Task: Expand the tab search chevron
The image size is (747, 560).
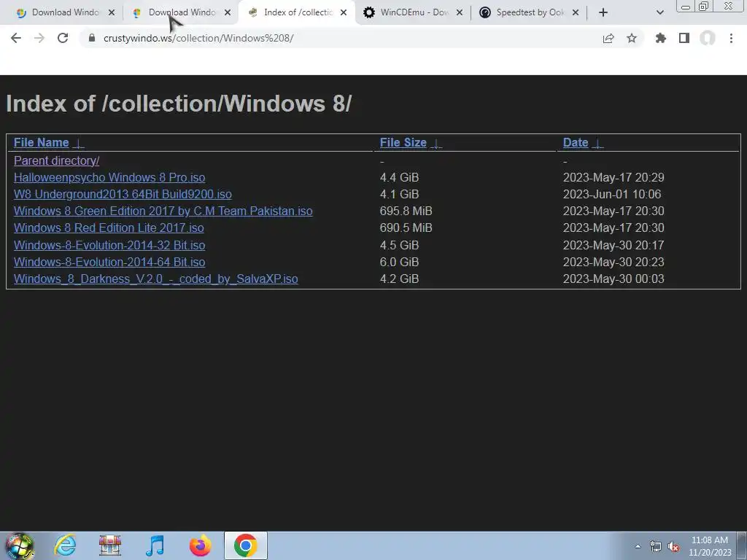Action: [x=659, y=13]
